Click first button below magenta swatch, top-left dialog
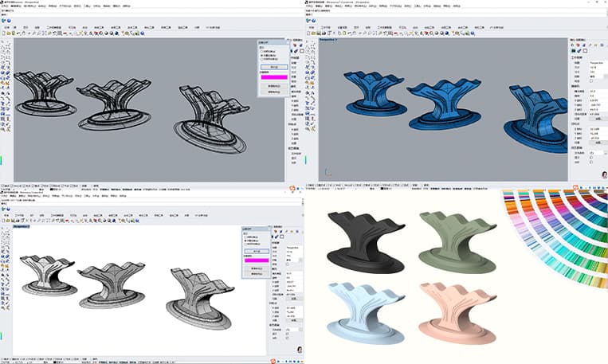Image resolution: width=608 pixels, height=364 pixels. click(274, 86)
